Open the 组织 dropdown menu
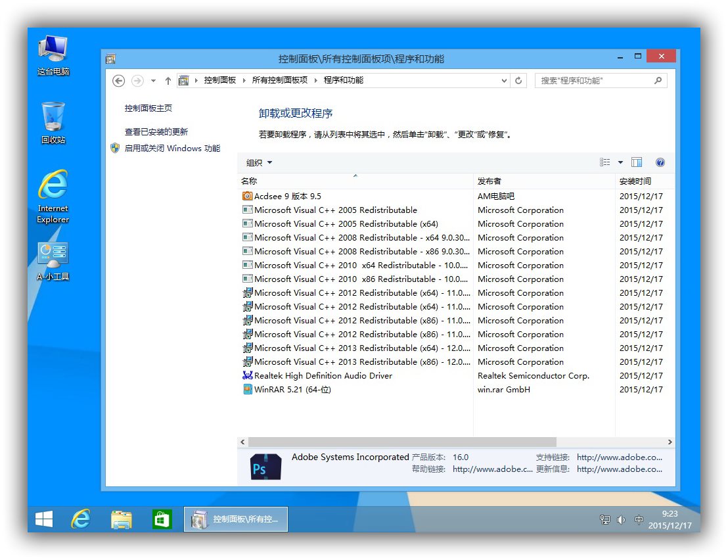Viewport: 728px width, 560px height. 259,162
